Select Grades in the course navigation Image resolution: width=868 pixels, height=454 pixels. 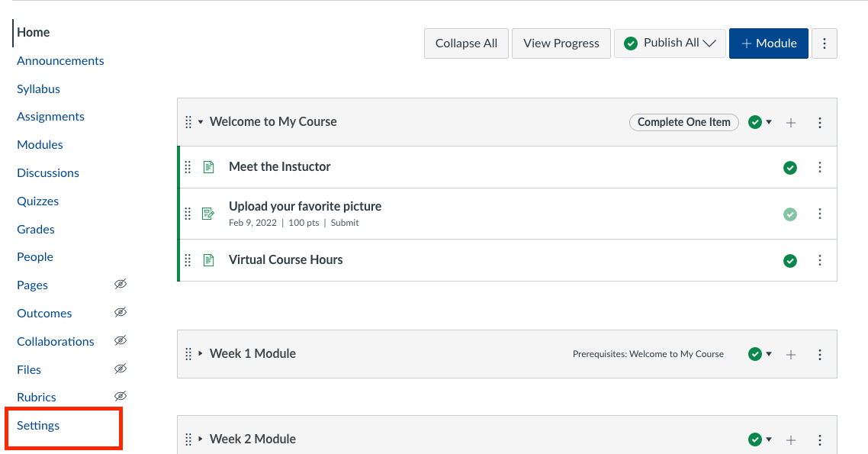(35, 229)
